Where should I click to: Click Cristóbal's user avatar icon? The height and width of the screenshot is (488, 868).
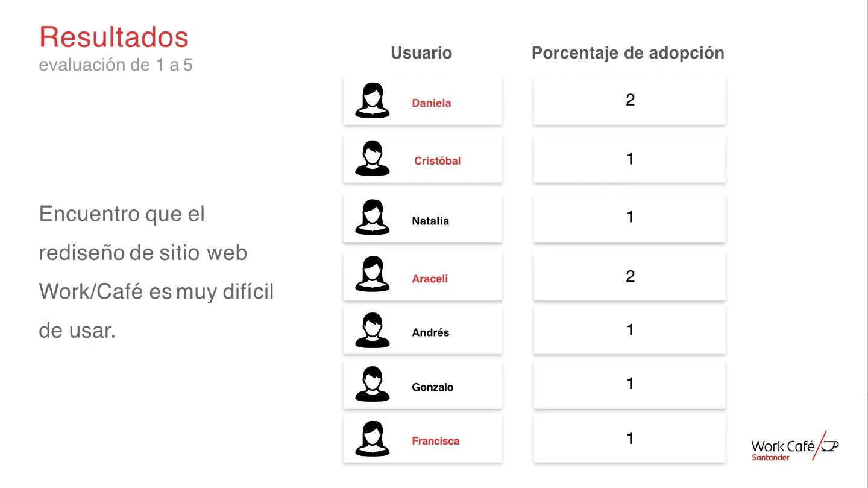[372, 158]
